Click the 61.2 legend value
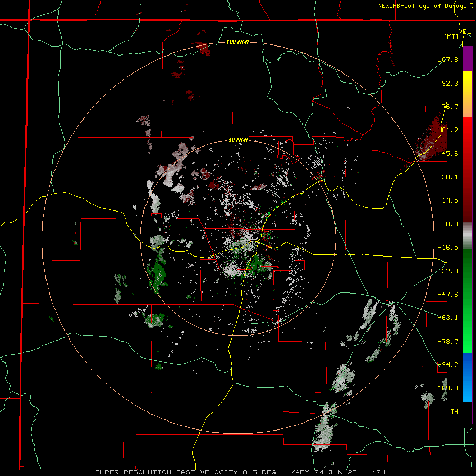Screen dimensions: 476x476 click(x=450, y=130)
